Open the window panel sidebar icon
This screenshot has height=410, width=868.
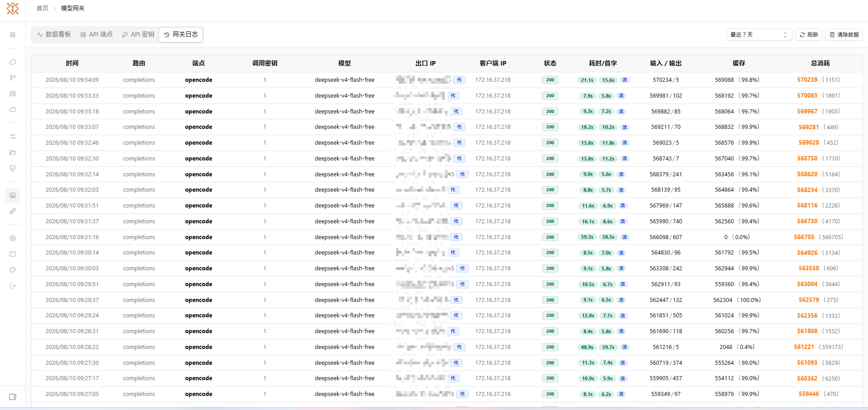pyautogui.click(x=13, y=254)
